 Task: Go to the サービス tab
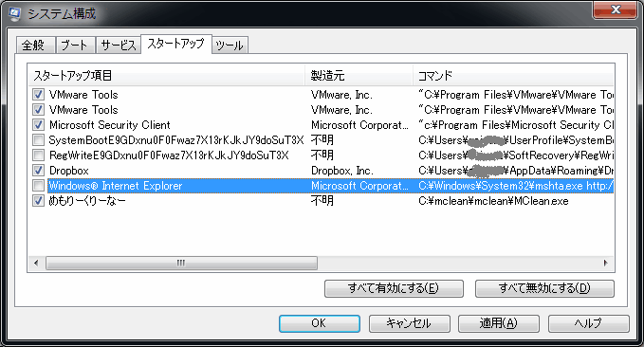coord(119,46)
